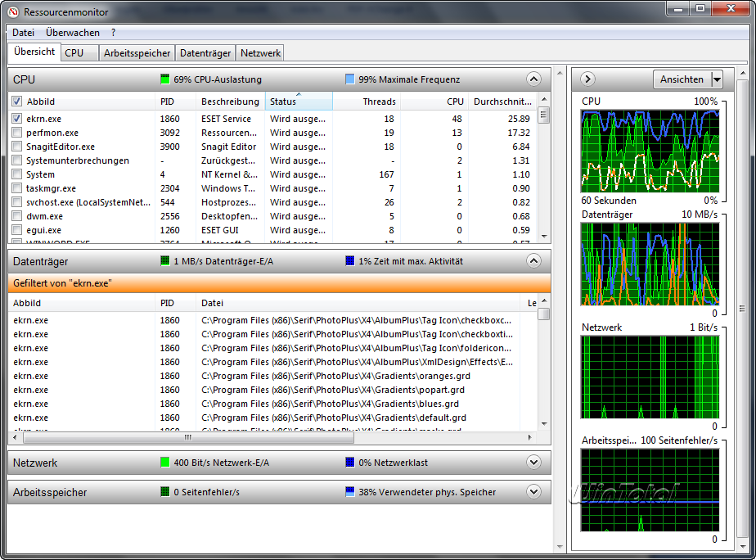Switch to the Arbeitsspeicher tab
The image size is (756, 560).
[137, 52]
